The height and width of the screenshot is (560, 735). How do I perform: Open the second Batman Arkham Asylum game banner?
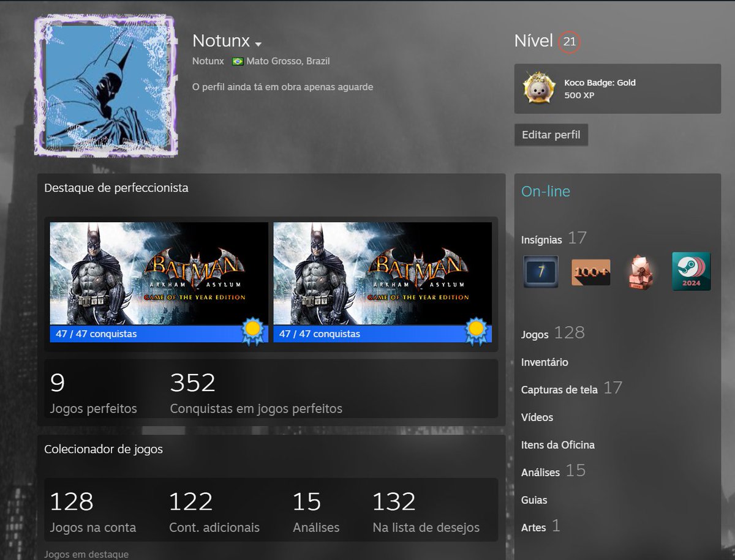[x=383, y=274]
